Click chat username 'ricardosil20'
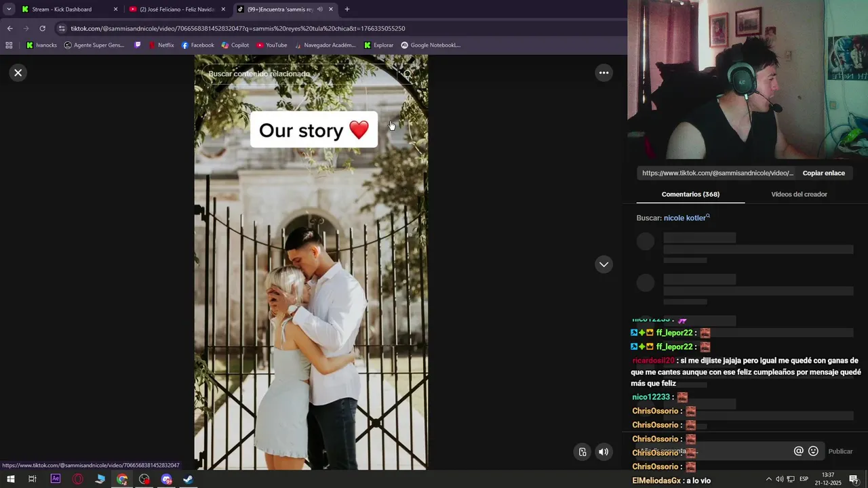Screen dimensions: 868x488 pyautogui.click(x=653, y=361)
